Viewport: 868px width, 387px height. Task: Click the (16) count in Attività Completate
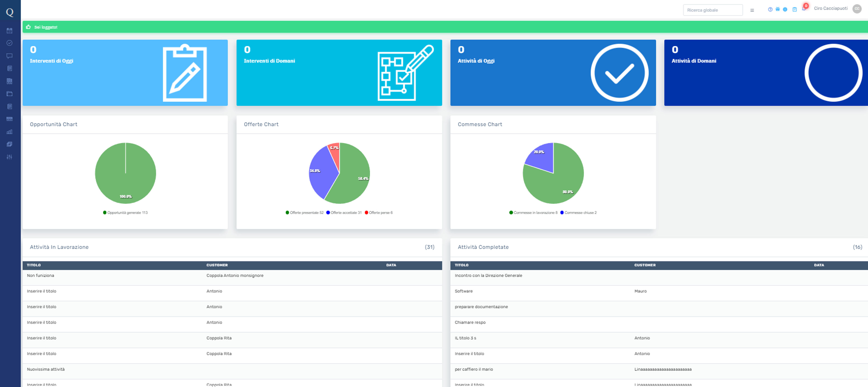pos(858,247)
